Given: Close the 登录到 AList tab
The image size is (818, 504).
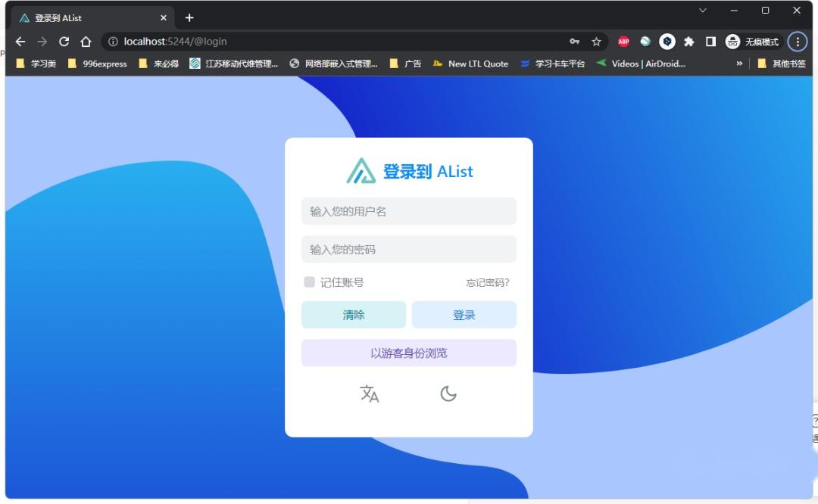Looking at the screenshot, I should 164,18.
